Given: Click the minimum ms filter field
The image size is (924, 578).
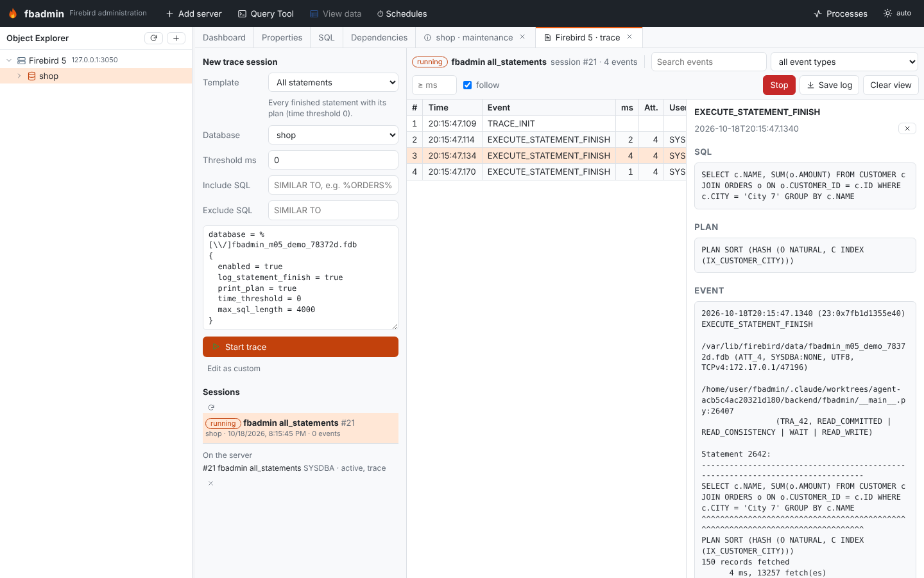Looking at the screenshot, I should click(434, 85).
